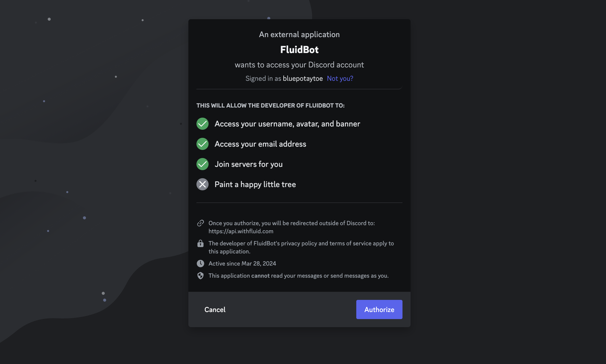Click the "Access your email address" text

pyautogui.click(x=260, y=144)
